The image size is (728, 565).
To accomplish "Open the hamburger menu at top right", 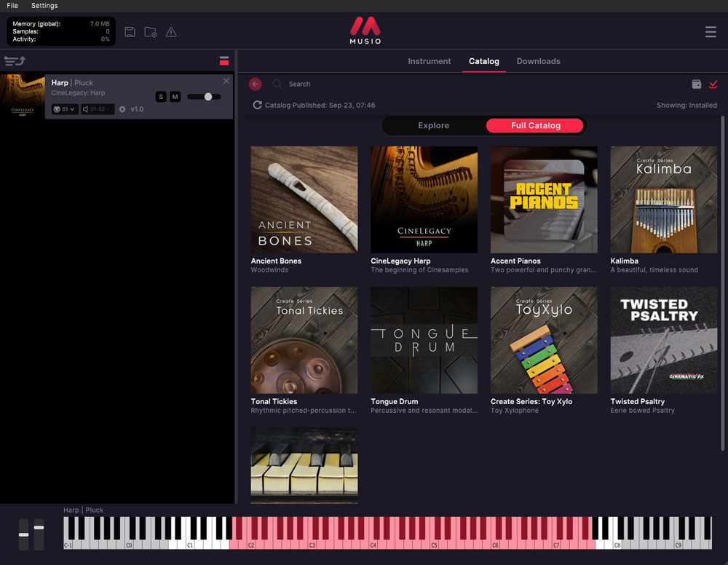I will click(x=711, y=32).
